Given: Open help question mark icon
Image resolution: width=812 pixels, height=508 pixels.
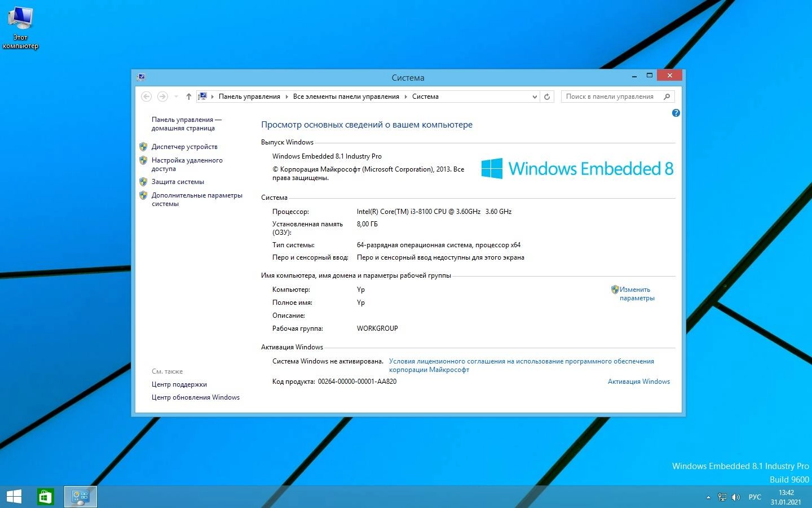Looking at the screenshot, I should tap(676, 113).
